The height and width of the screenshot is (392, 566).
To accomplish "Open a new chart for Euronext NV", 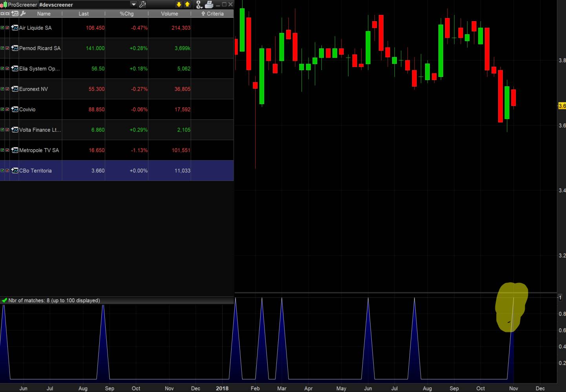I will tap(15, 89).
